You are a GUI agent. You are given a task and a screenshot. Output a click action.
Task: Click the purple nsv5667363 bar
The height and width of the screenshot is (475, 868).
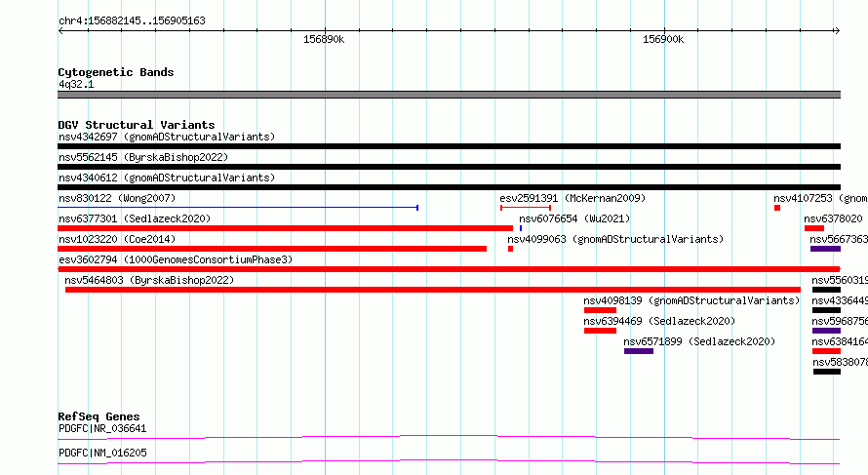[x=825, y=249]
